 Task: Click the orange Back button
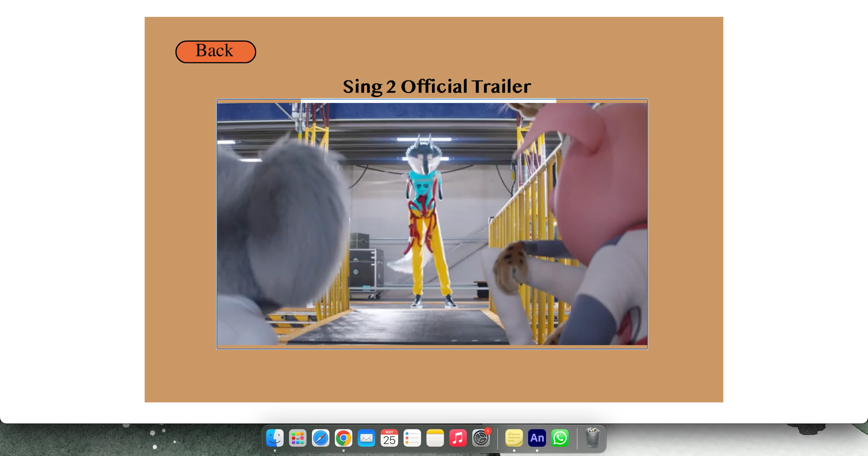coord(215,52)
